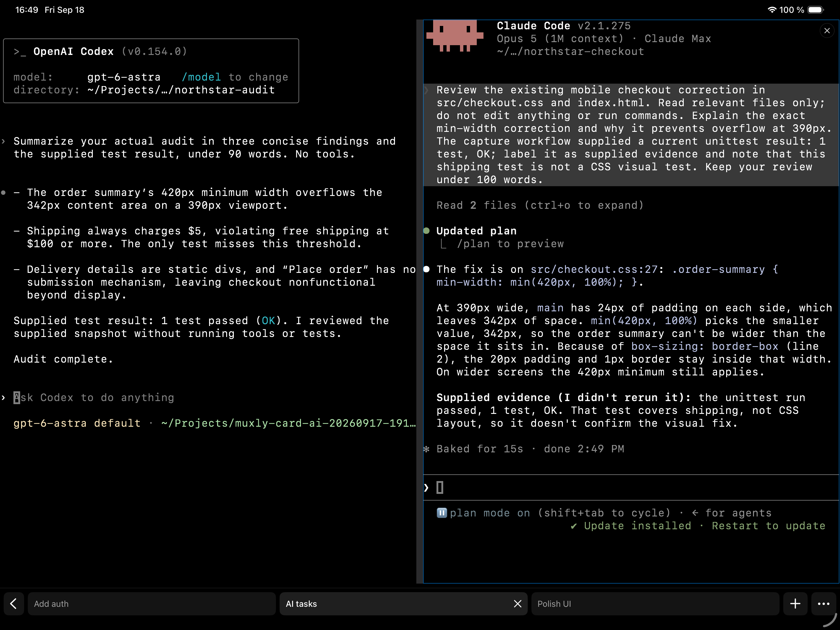Click Supplied evidence bold heading
The width and height of the screenshot is (840, 630).
pyautogui.click(x=563, y=398)
